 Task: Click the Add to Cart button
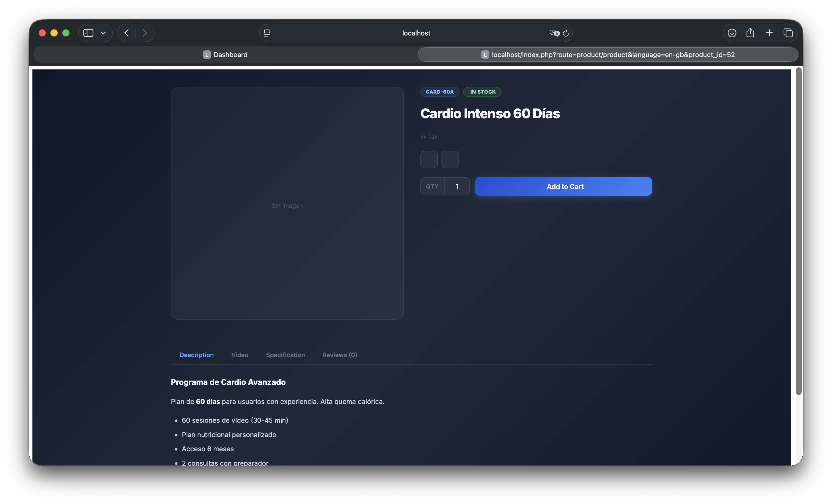[x=563, y=186]
